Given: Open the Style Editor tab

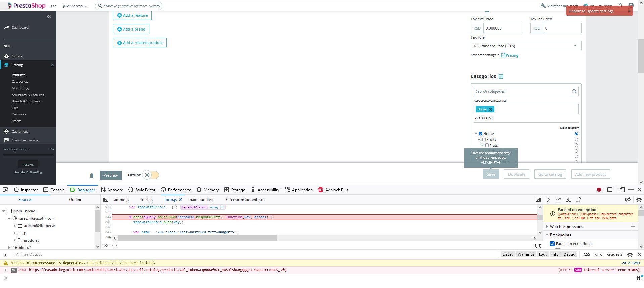Looking at the screenshot, I should point(142,190).
